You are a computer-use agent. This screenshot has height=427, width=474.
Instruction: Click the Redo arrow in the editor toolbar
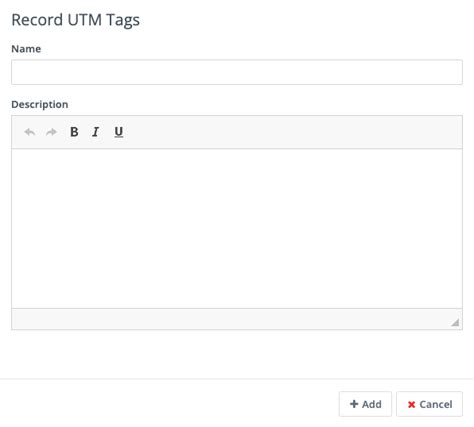51,132
